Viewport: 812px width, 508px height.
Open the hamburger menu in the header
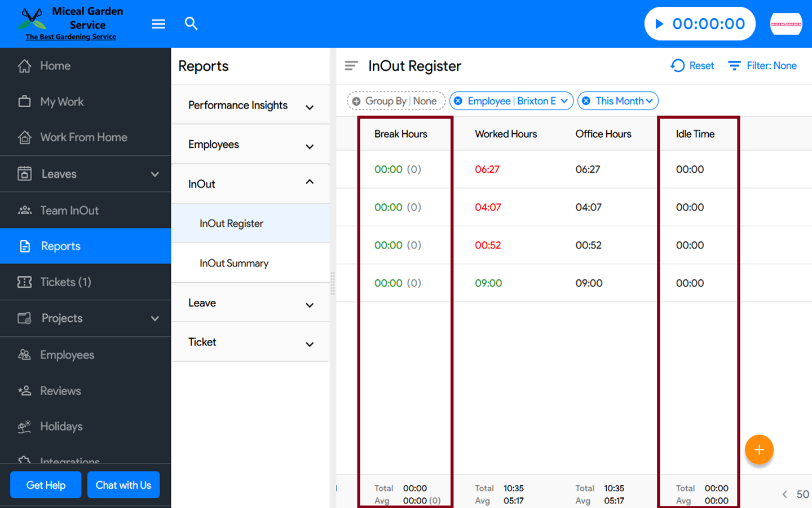pos(158,24)
